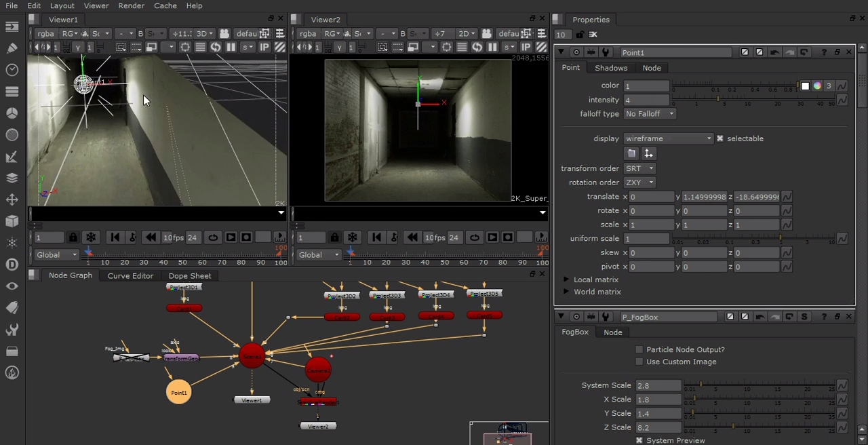This screenshot has height=445, width=868.
Task: Open the Particles nodes toolbar icon
Action: coord(12,243)
